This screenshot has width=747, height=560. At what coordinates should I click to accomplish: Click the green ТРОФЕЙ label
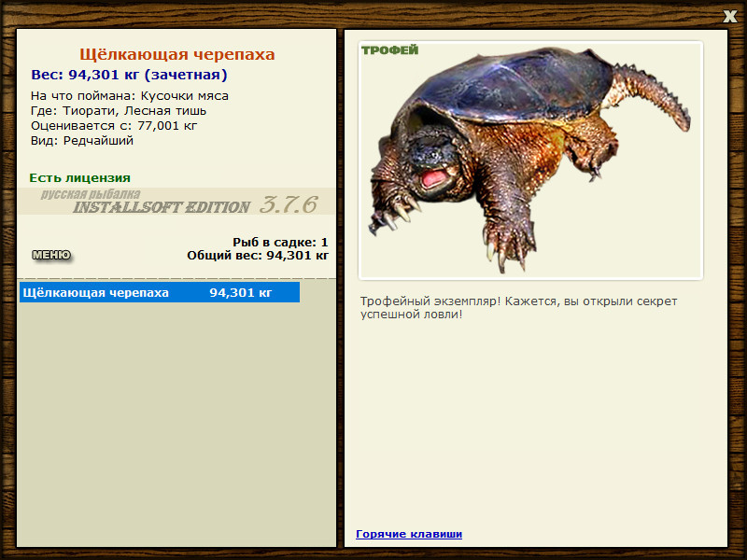pyautogui.click(x=389, y=50)
